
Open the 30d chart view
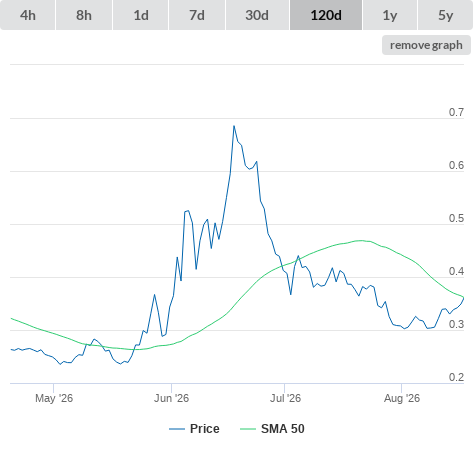tap(257, 15)
